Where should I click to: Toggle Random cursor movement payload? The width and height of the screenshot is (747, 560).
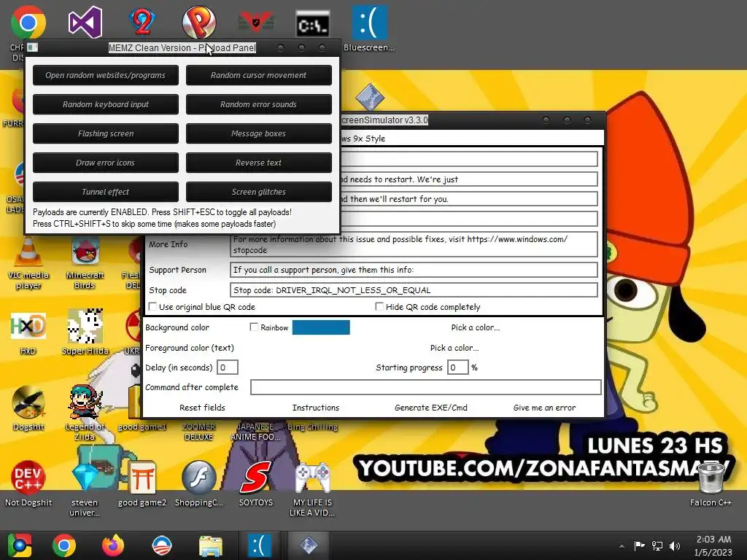pos(259,75)
